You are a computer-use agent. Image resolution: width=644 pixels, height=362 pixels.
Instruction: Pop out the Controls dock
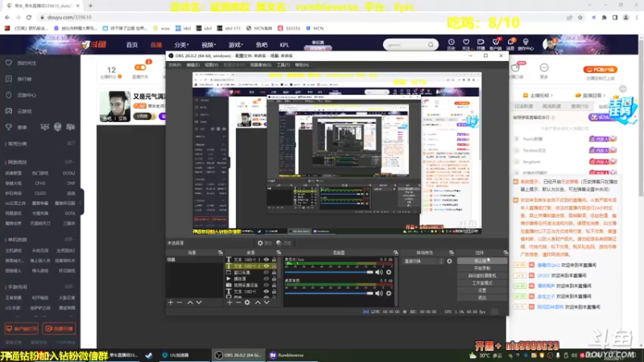coord(506,253)
